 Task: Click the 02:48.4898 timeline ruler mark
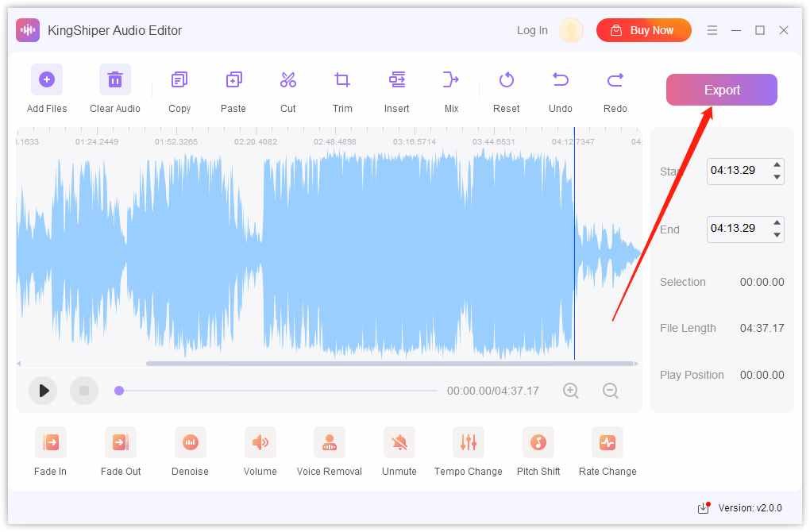335,141
